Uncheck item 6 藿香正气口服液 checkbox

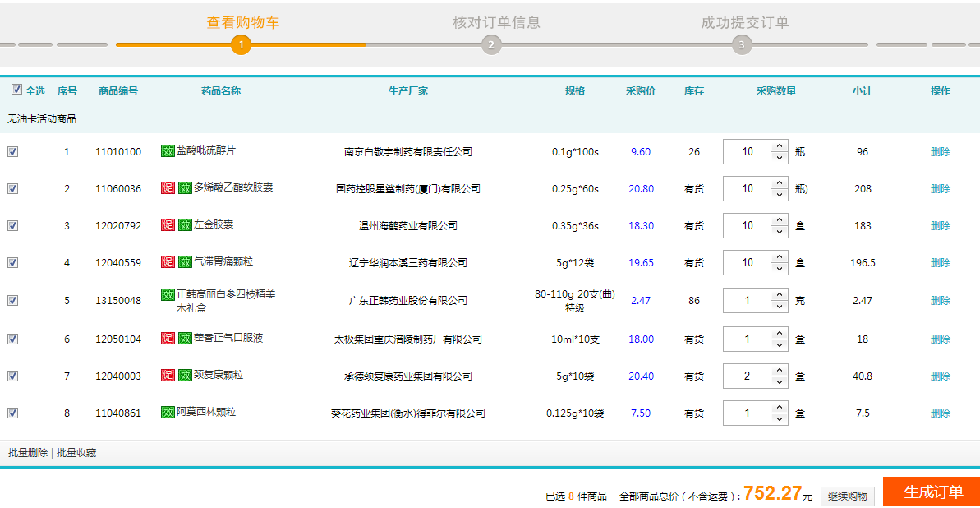[x=12, y=339]
